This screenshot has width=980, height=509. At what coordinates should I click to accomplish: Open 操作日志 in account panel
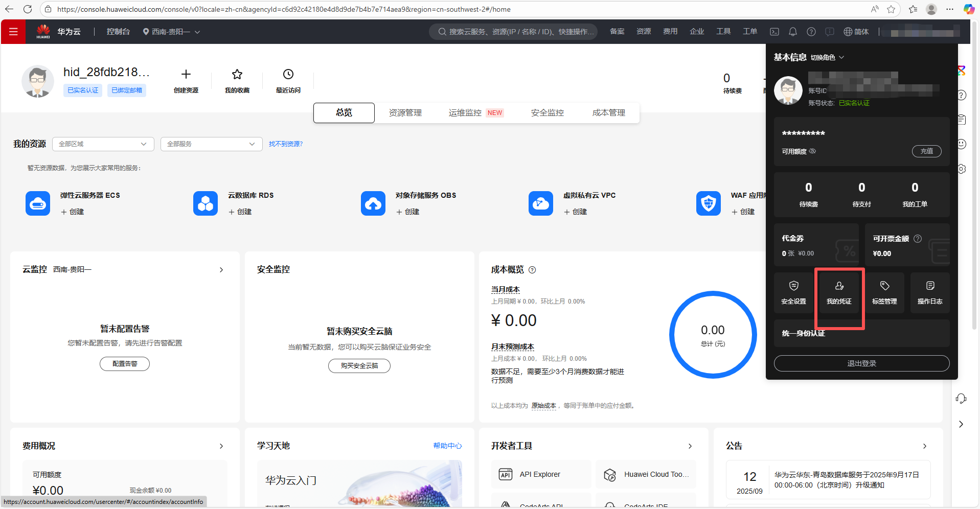(x=930, y=292)
